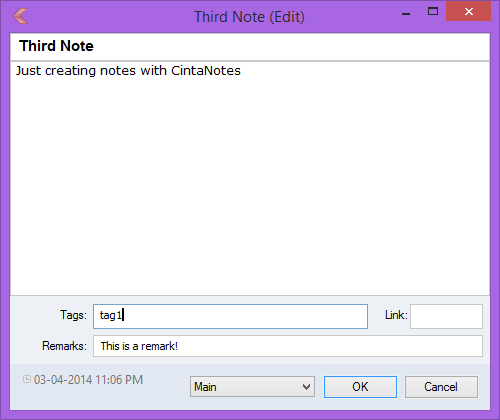Focus the Tags field containing tag1
This screenshot has height=420, width=500.
(230, 316)
